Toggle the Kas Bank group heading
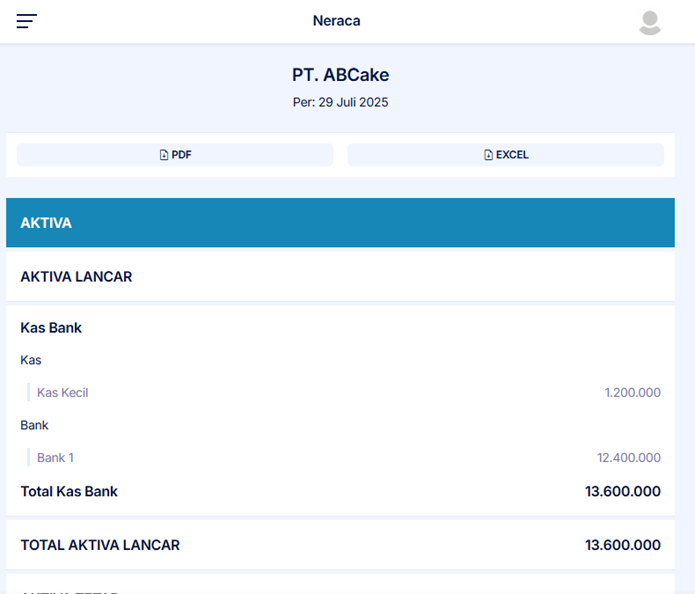 pos(51,328)
